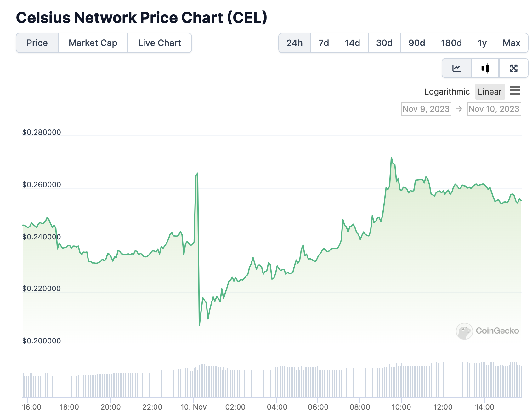Click the 14d range button
The height and width of the screenshot is (419, 532).
pos(353,43)
